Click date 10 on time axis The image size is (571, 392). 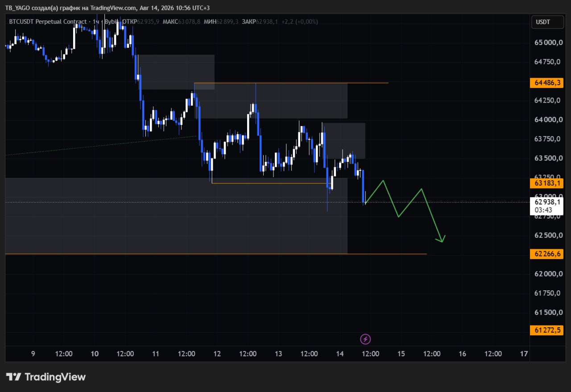point(94,354)
